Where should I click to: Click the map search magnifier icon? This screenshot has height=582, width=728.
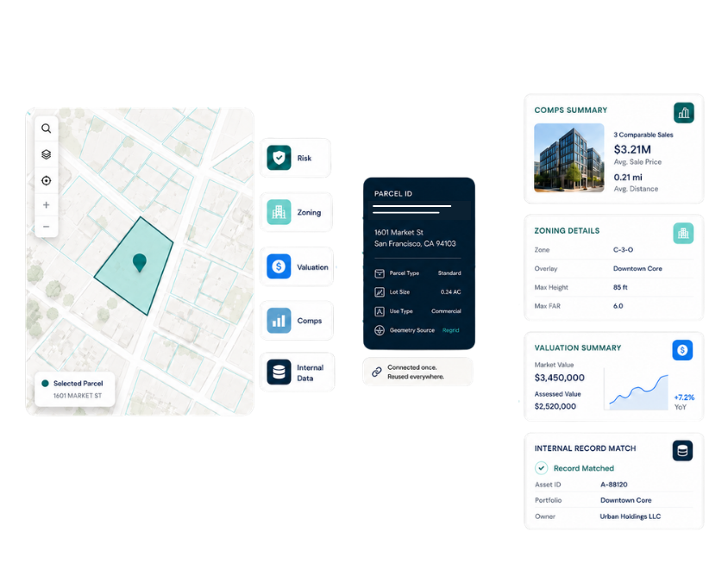tap(46, 128)
